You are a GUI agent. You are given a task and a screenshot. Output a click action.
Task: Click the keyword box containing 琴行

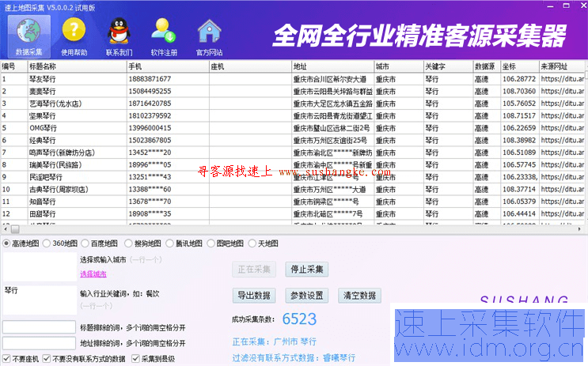click(40, 300)
